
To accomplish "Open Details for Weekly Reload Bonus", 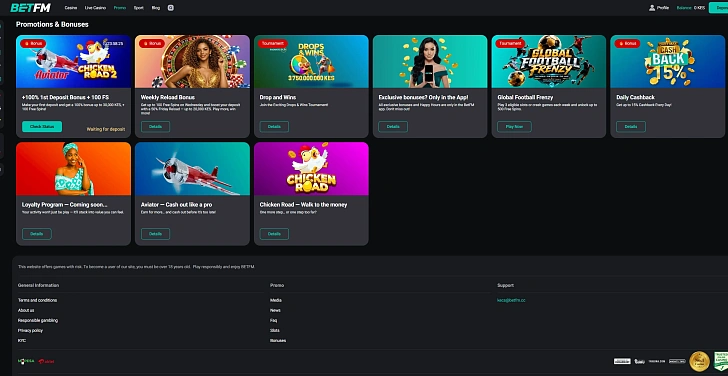I will (155, 126).
